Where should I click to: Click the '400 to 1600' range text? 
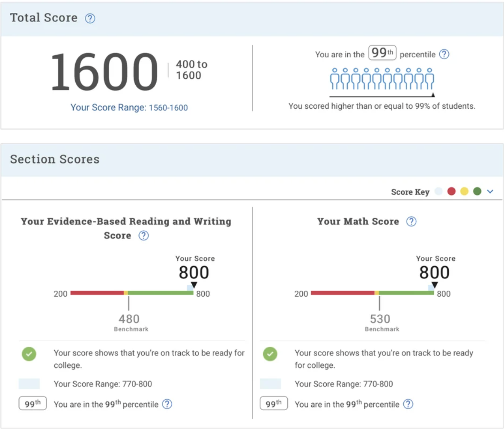tap(191, 70)
